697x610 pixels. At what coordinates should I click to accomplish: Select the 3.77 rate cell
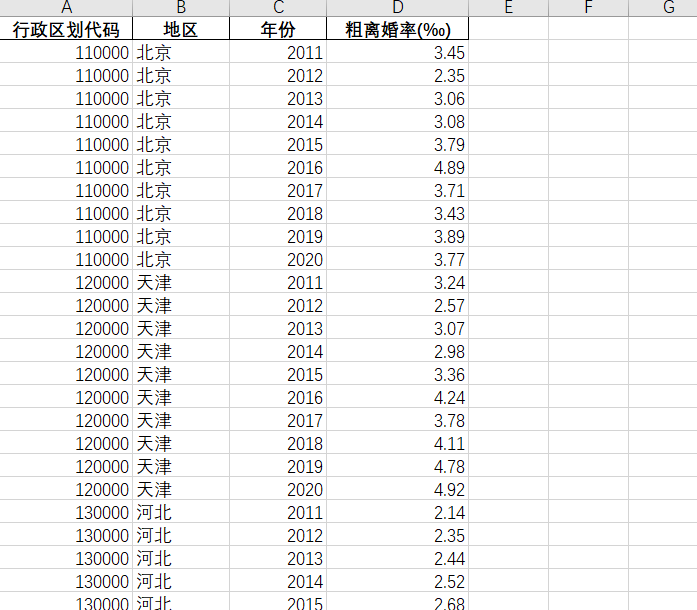pyautogui.click(x=397, y=260)
